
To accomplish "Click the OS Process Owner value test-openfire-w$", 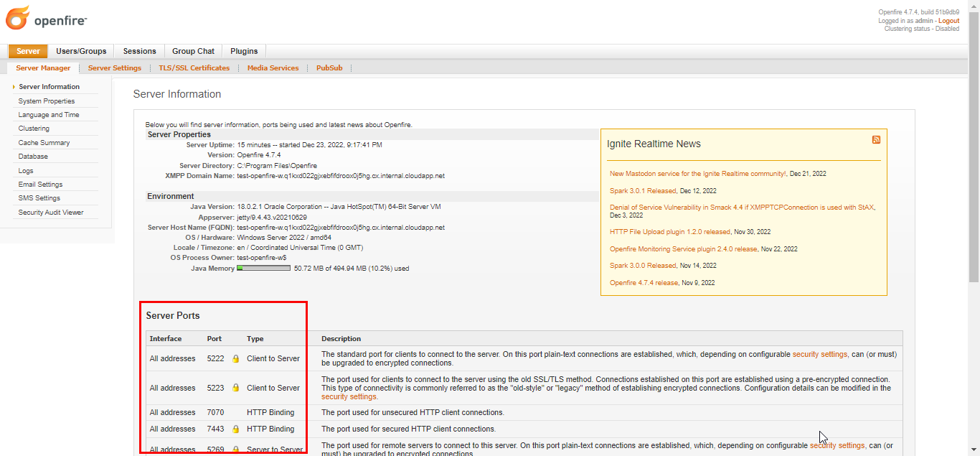I will [262, 258].
